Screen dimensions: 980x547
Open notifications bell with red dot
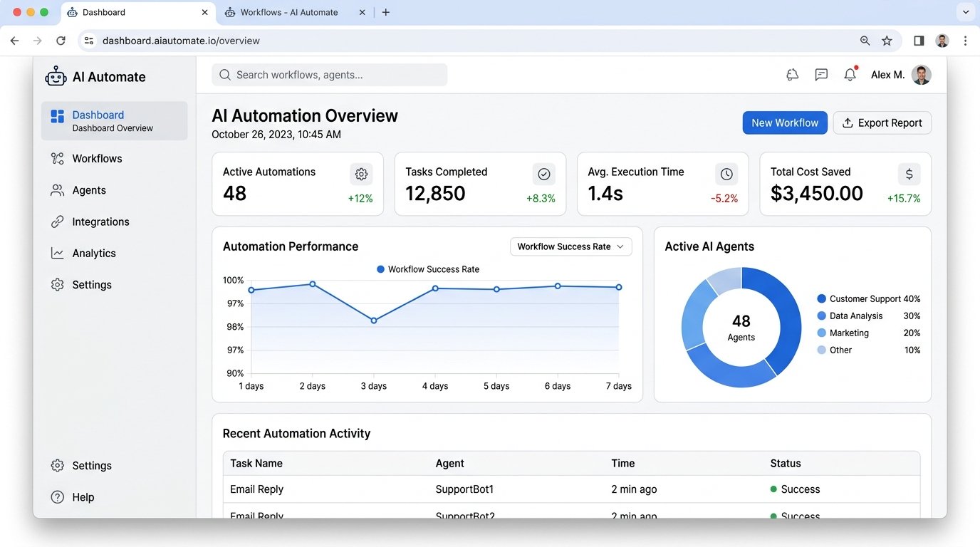[850, 74]
